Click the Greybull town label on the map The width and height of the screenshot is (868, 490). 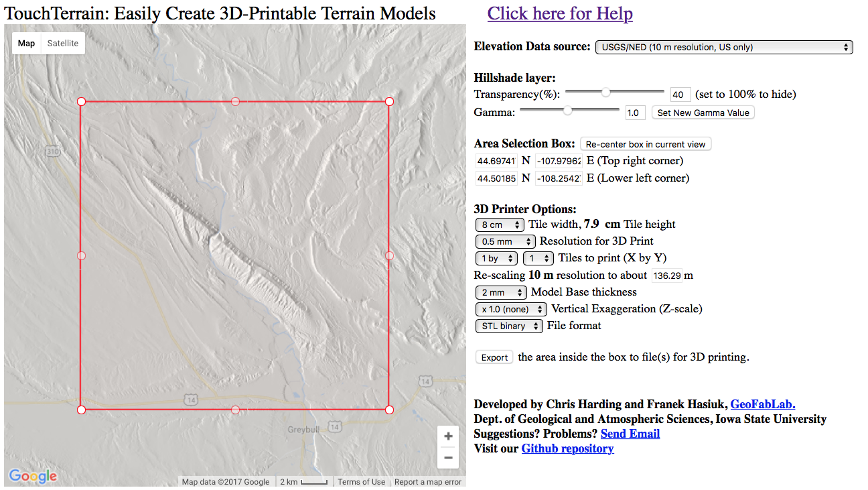[302, 429]
